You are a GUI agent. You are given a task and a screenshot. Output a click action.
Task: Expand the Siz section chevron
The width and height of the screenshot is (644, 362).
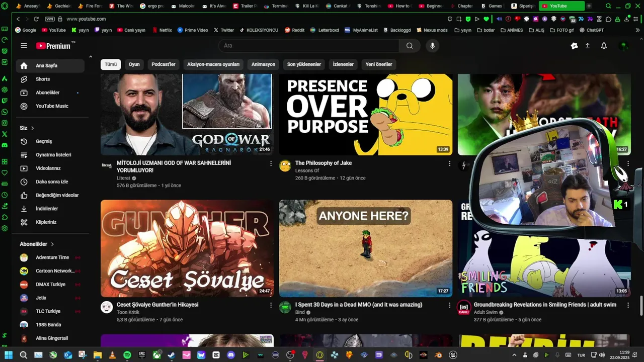coord(33,128)
